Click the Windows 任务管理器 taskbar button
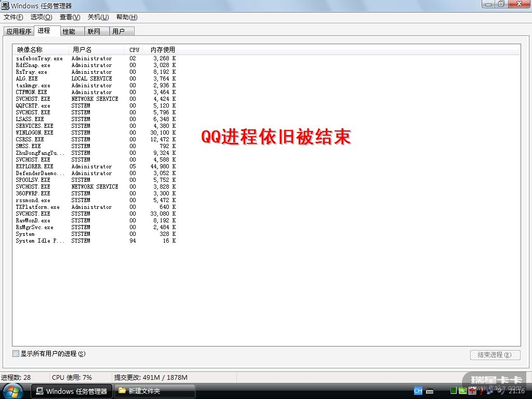The height and width of the screenshot is (399, 532). point(72,391)
